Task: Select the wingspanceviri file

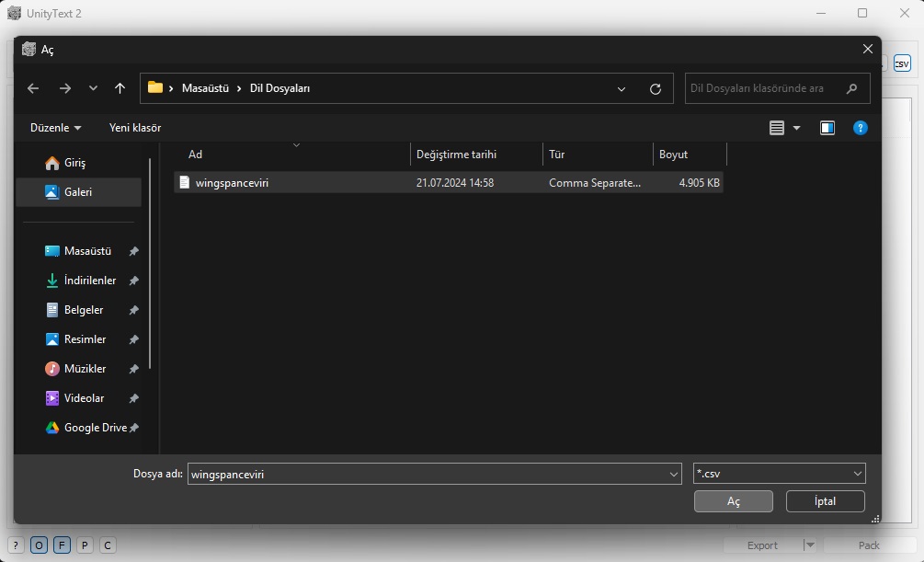Action: 449,183
